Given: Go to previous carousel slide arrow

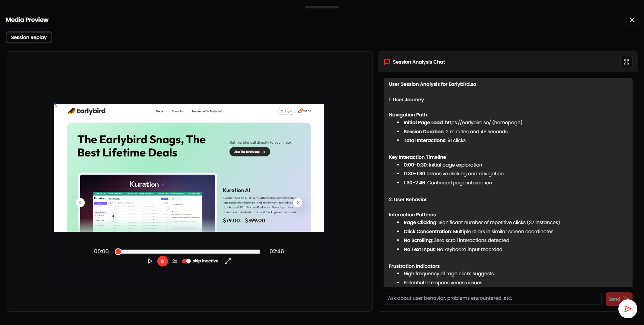Looking at the screenshot, I should click(80, 203).
